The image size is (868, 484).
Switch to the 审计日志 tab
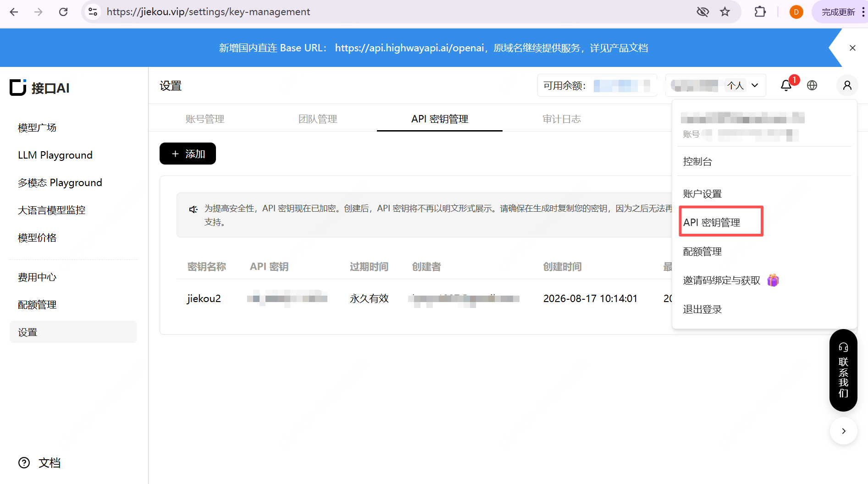pyautogui.click(x=562, y=119)
